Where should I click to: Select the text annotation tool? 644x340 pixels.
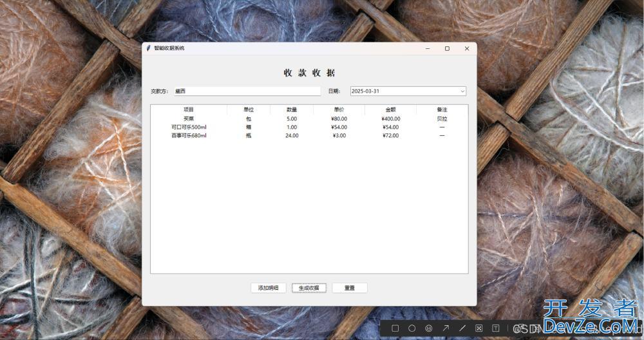[496, 328]
